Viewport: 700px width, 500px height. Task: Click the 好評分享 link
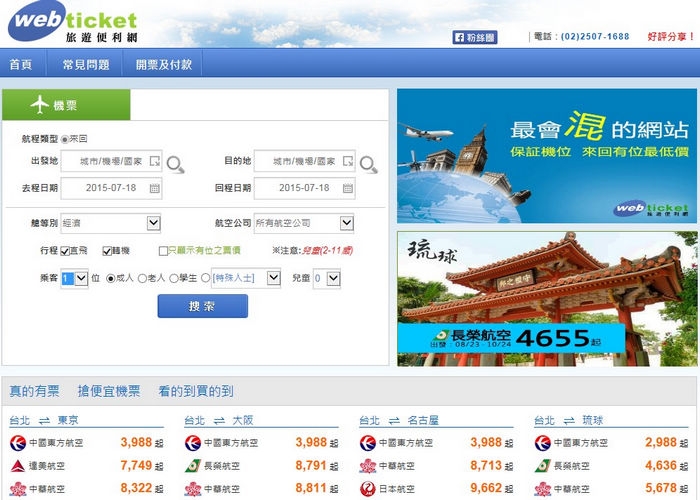point(671,37)
